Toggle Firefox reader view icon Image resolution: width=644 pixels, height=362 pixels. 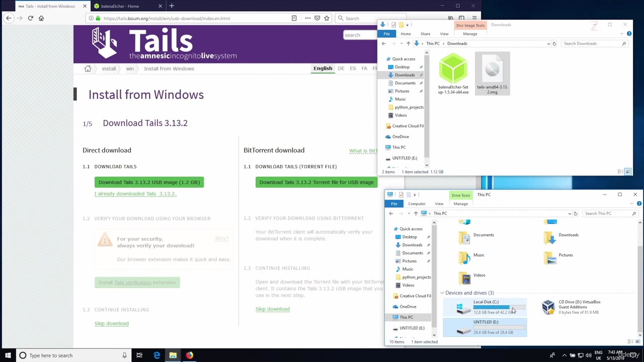coord(294,18)
